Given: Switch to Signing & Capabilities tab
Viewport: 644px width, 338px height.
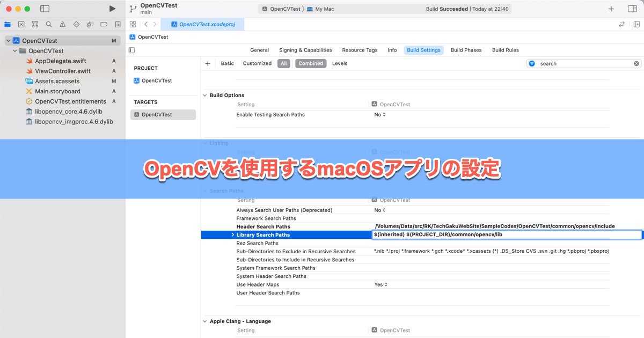Looking at the screenshot, I should pyautogui.click(x=305, y=50).
